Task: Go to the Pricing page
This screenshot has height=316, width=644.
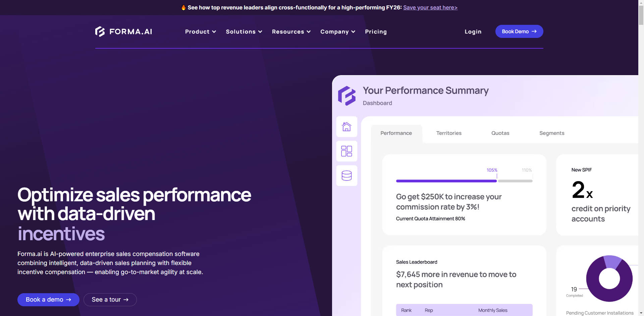Action: (376, 32)
